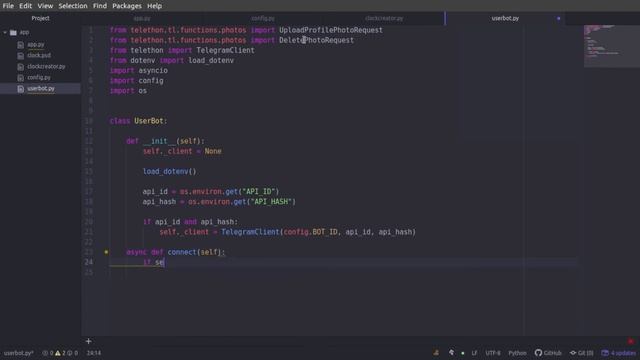The height and width of the screenshot is (360, 640).
Task: Click the "API_HASH" string literal
Action: (271, 202)
